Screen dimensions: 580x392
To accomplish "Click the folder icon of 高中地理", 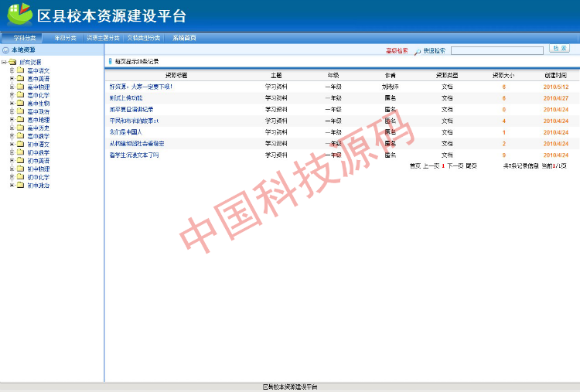I will pos(21,119).
